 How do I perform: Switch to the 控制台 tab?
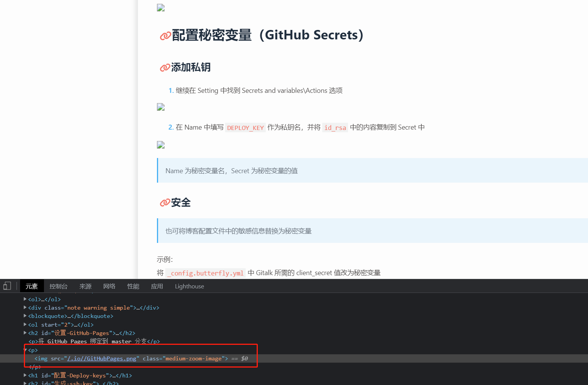(58, 286)
